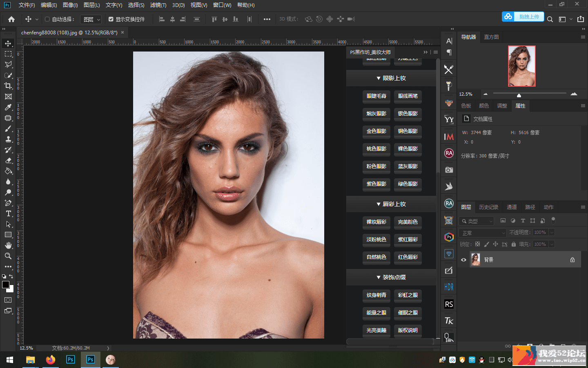The image size is (588, 368).
Task: Toggle the 自动选择 checkbox
Action: click(47, 19)
